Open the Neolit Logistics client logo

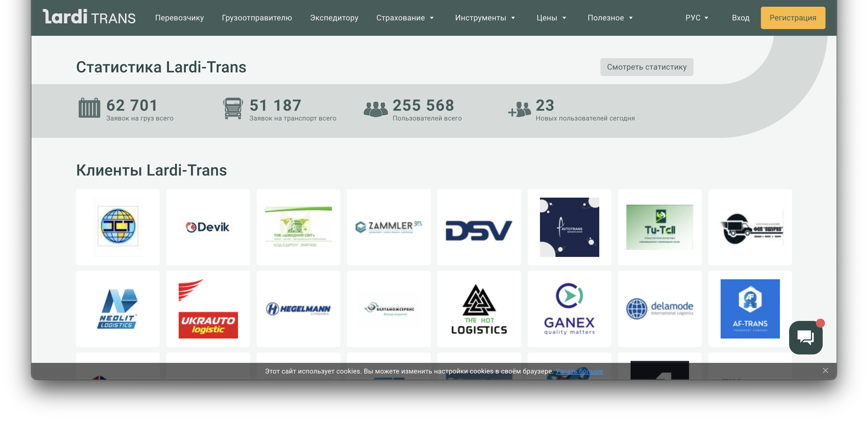(x=118, y=309)
